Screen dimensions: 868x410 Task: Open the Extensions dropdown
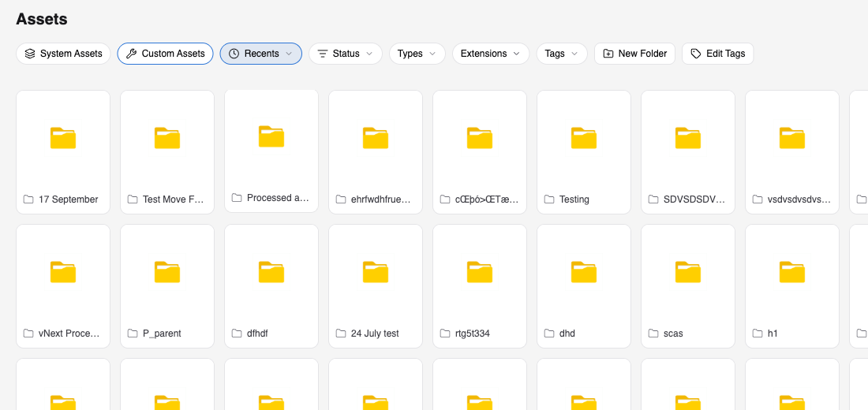click(x=491, y=54)
